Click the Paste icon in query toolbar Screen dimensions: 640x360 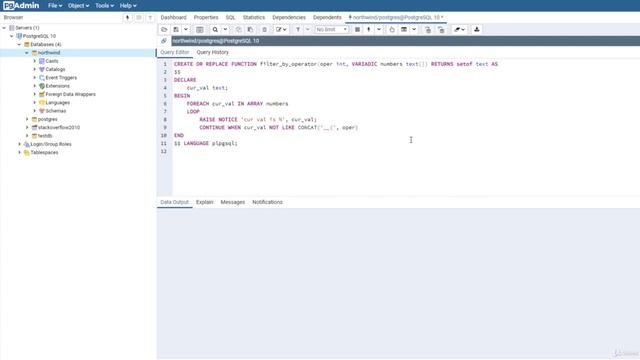[x=250, y=29]
